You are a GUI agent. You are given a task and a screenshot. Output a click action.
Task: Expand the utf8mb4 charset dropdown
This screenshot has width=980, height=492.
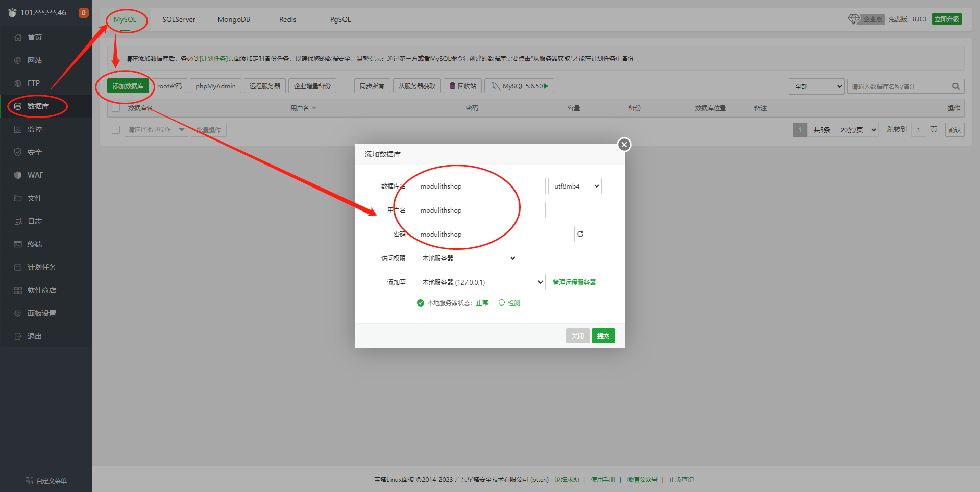click(x=575, y=186)
